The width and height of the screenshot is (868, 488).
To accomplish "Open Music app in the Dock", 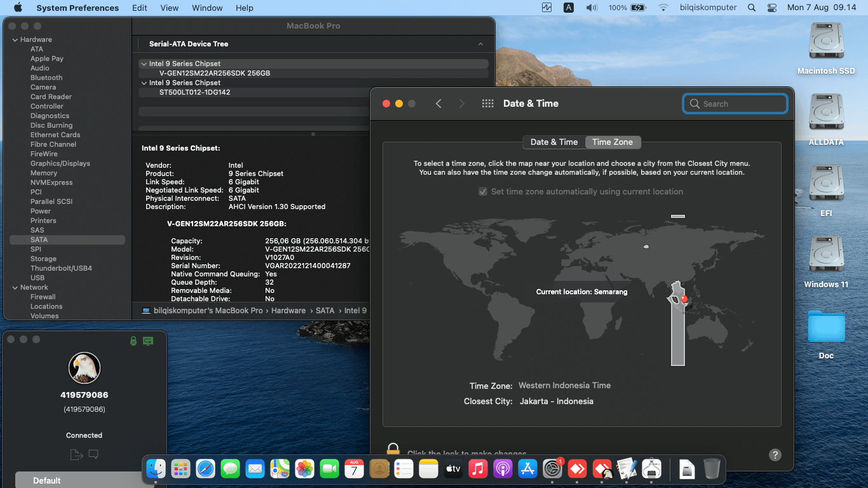I will pos(478,469).
